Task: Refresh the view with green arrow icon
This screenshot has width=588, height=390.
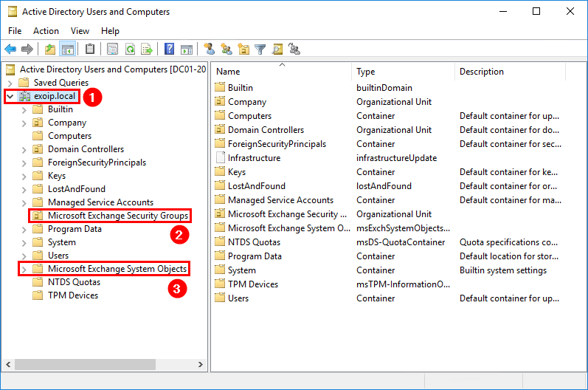Action: 130,49
